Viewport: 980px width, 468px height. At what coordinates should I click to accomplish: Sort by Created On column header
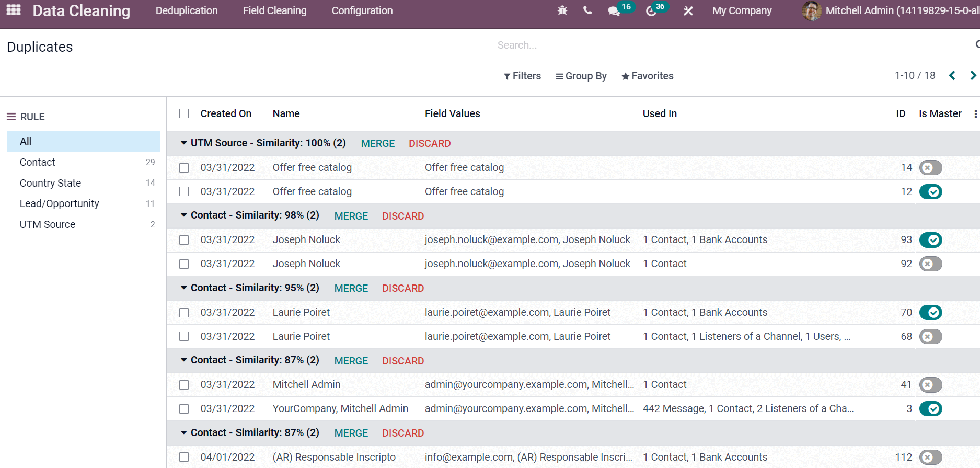click(x=226, y=113)
